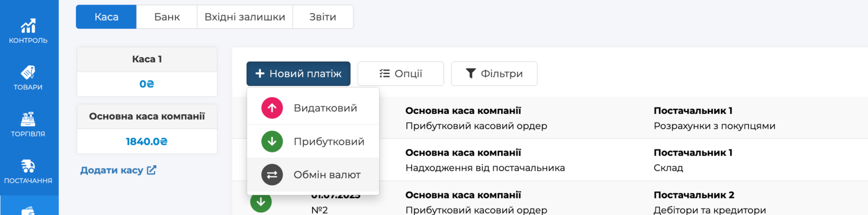Switch to the Каса tab
The height and width of the screenshot is (215, 868).
coord(106,17)
